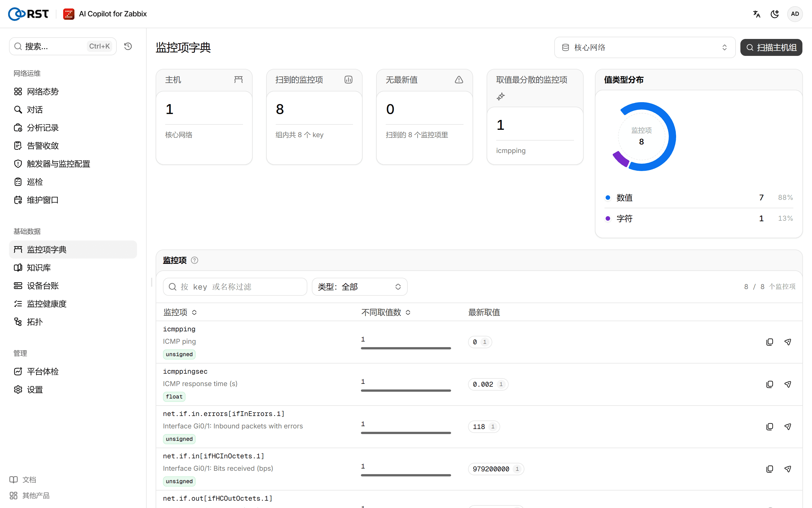812x508 pixels.
Task: Send icmpping item to chat
Action: [x=787, y=342]
